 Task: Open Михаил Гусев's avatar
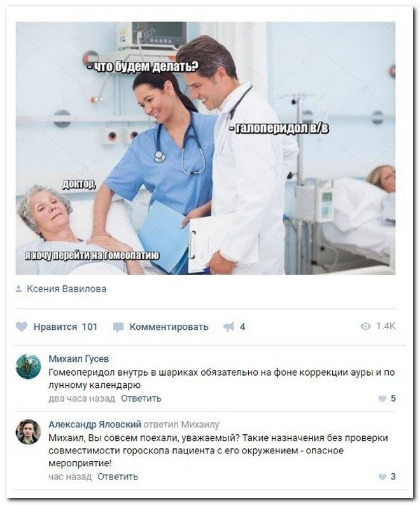tap(29, 367)
